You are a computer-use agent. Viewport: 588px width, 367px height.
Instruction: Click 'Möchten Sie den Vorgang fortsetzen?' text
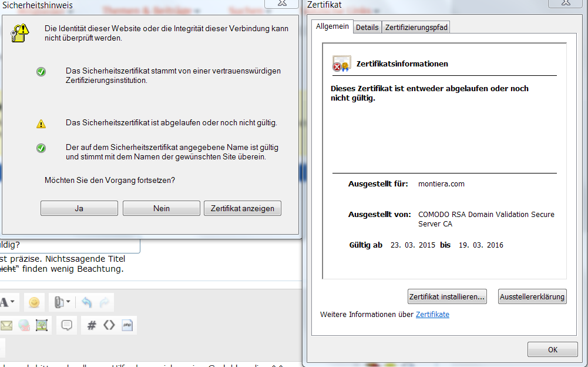tap(110, 181)
